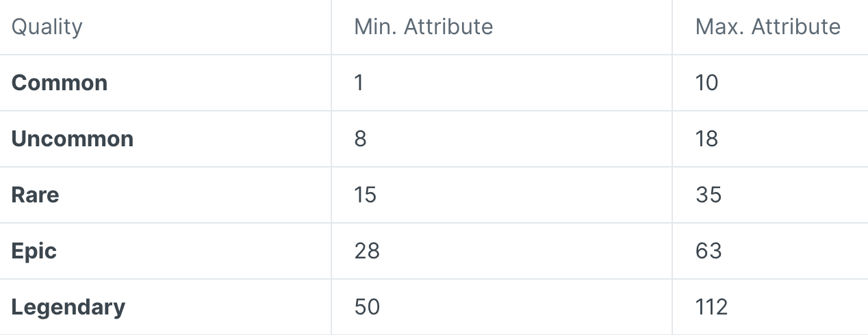Select the Uncommon quality cell
This screenshot has height=335, width=868.
pyautogui.click(x=73, y=139)
